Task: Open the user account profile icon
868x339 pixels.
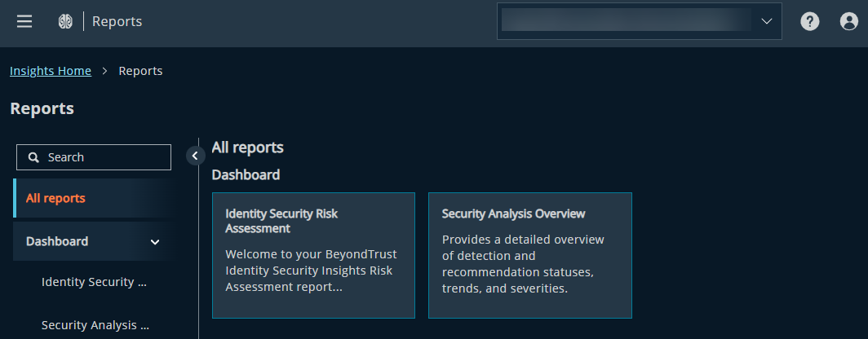Action: pyautogui.click(x=848, y=21)
